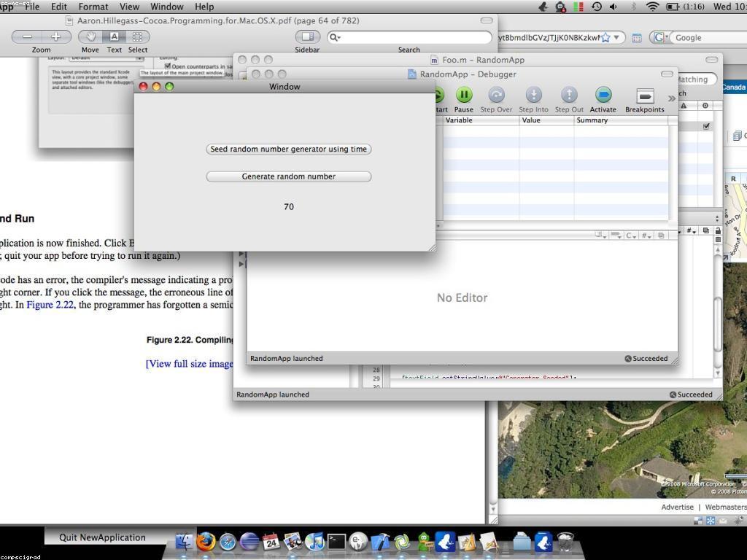Toggle the Sidebar button in Preview
Viewport: 747px width, 560px height.
[307, 36]
